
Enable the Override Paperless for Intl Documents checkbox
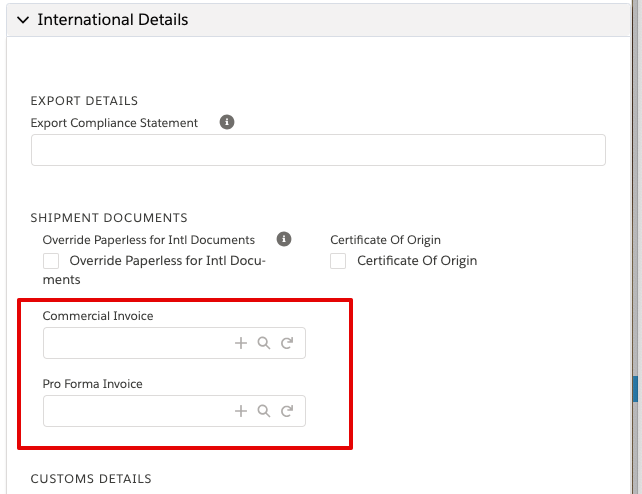click(x=51, y=261)
